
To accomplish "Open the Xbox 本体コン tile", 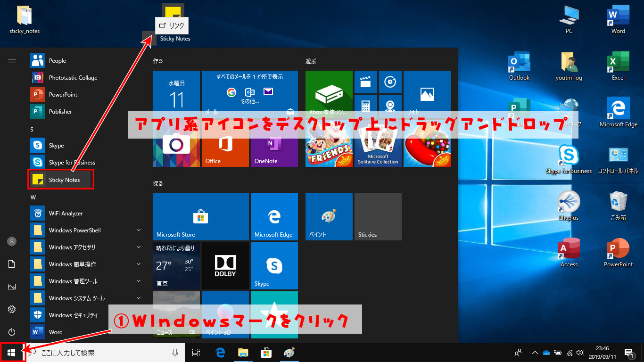I will tap(329, 94).
